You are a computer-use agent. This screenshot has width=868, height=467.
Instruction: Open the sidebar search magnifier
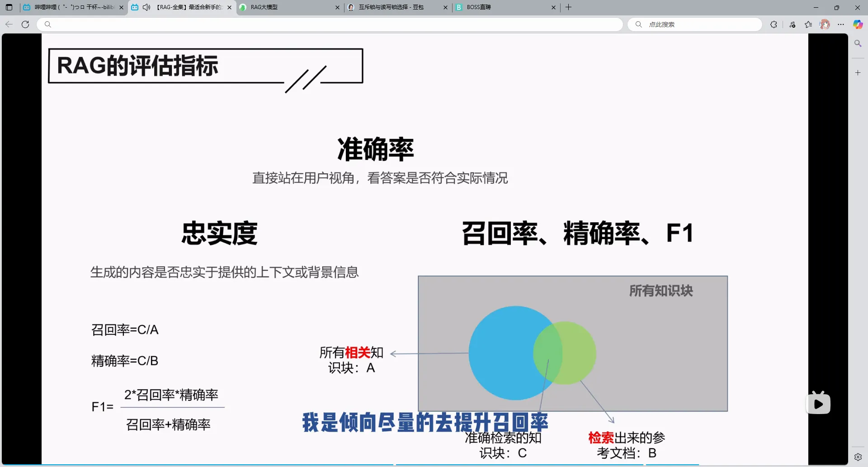click(x=858, y=43)
